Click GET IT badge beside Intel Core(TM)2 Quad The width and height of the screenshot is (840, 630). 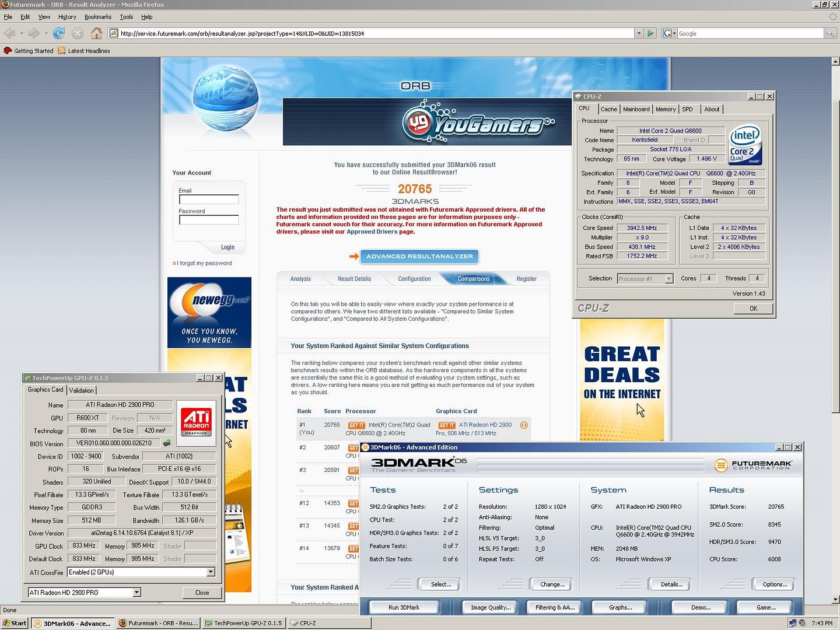[x=356, y=425]
